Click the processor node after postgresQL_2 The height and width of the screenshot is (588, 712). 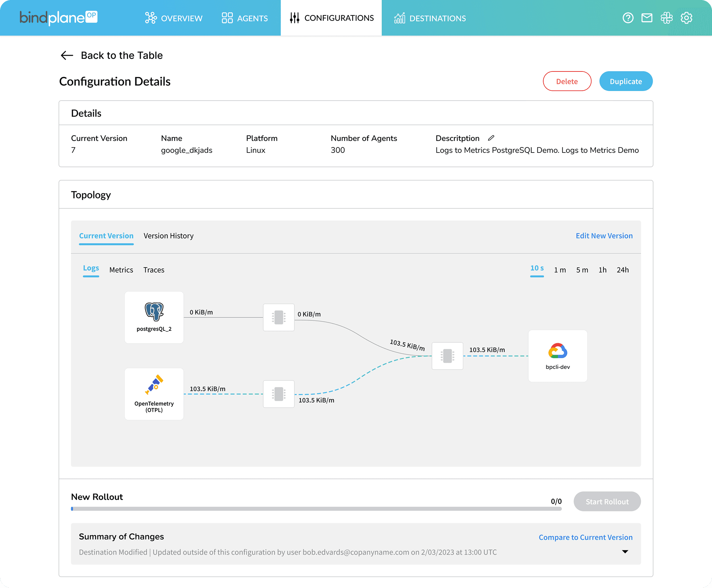click(279, 317)
